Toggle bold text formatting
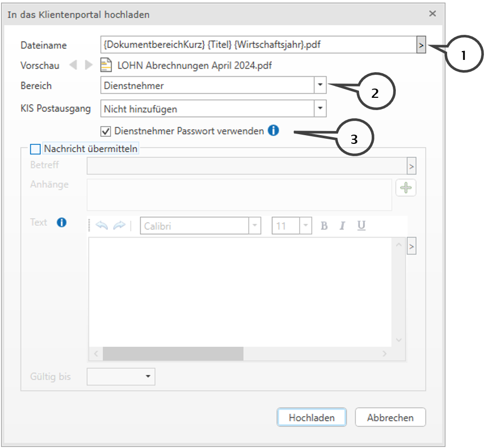This screenshot has width=487, height=448. coord(324,226)
